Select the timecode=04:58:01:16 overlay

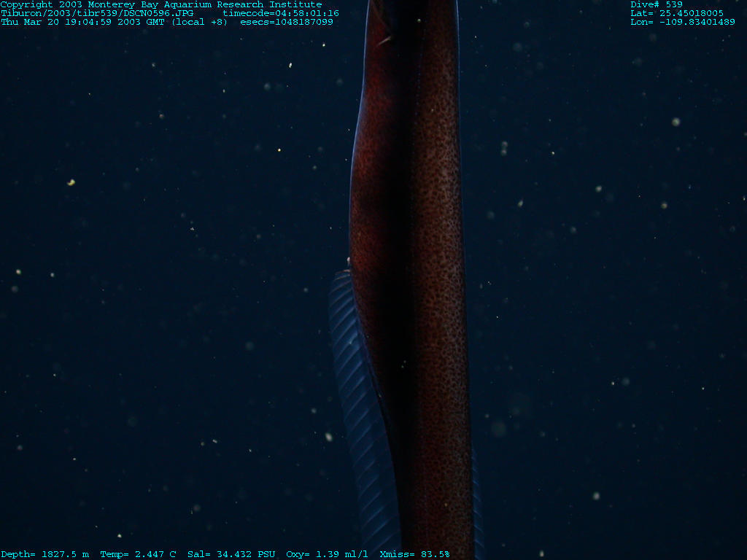tap(280, 13)
